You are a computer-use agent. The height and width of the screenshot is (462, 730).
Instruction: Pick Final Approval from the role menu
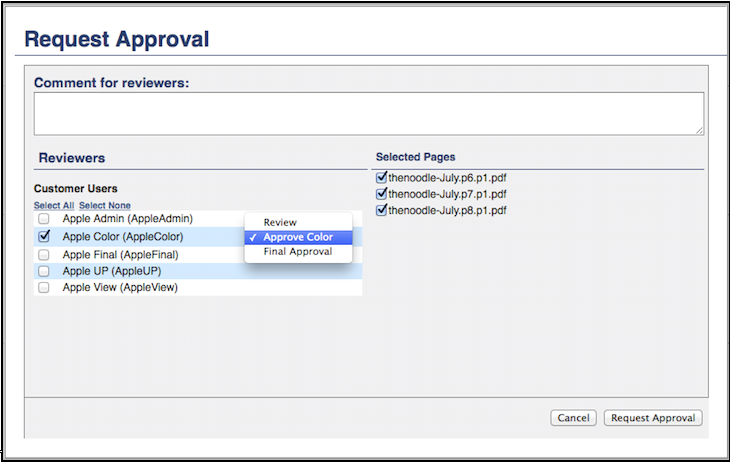(298, 252)
